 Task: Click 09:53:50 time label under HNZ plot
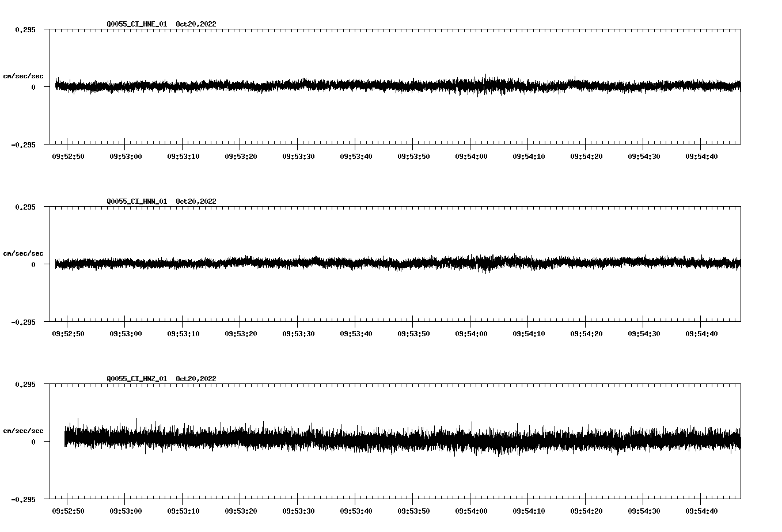[413, 511]
